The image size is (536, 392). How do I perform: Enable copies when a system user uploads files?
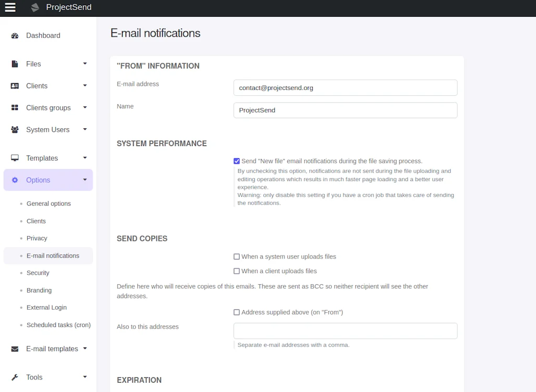237,256
